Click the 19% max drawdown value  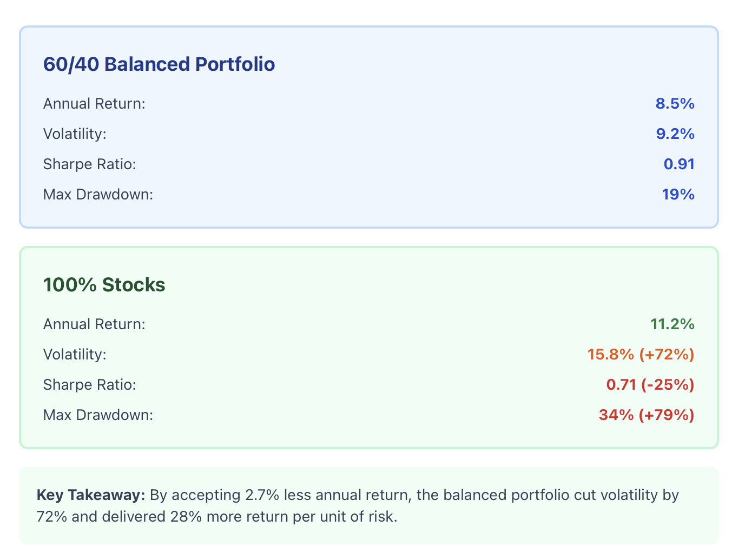pyautogui.click(x=678, y=195)
